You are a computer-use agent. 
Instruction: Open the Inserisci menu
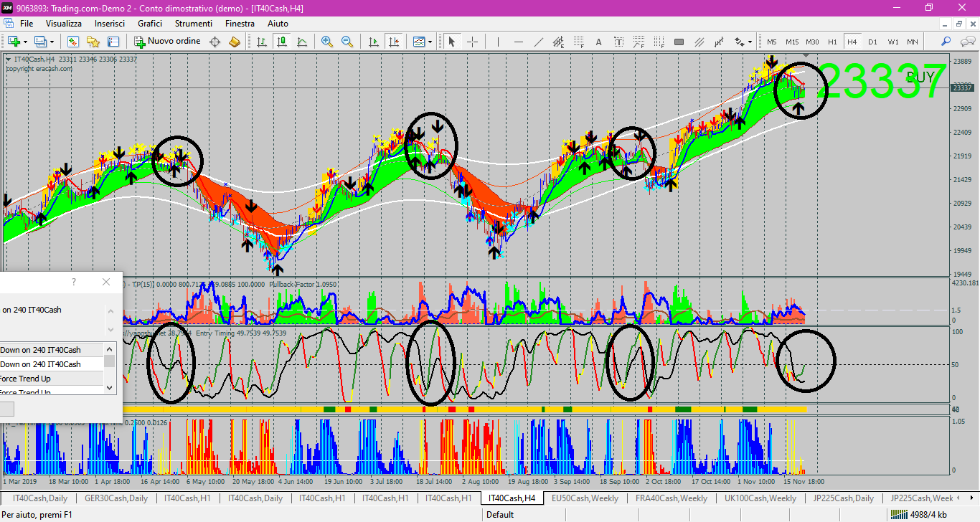point(110,24)
